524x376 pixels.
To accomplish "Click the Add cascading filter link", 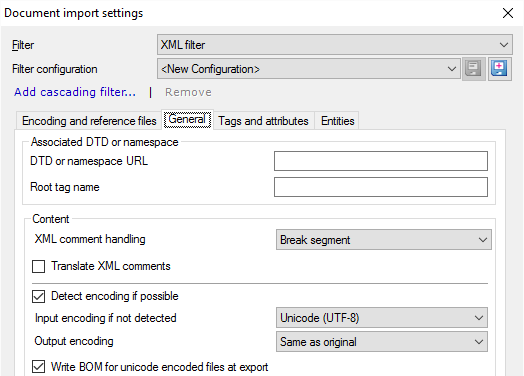I will 75,92.
